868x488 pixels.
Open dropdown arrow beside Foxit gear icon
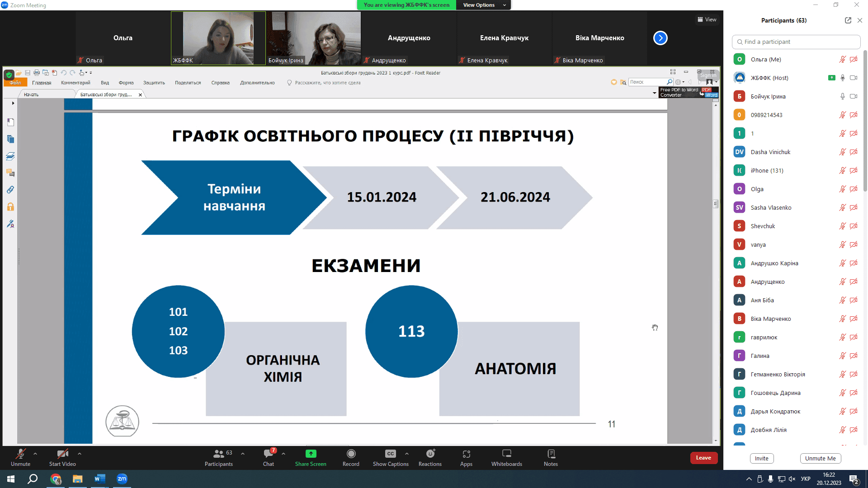click(683, 82)
